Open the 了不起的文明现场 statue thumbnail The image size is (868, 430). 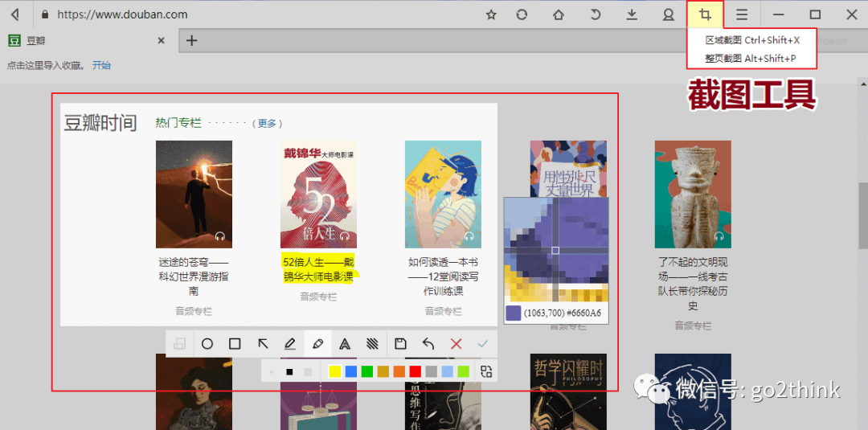(x=693, y=195)
